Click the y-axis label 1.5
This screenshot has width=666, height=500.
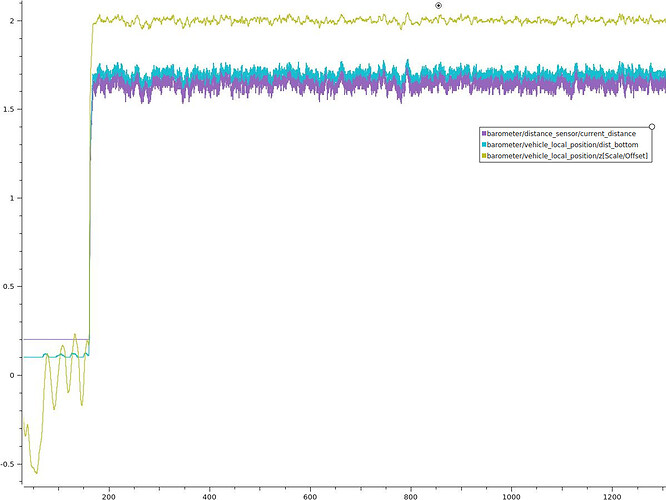point(8,109)
